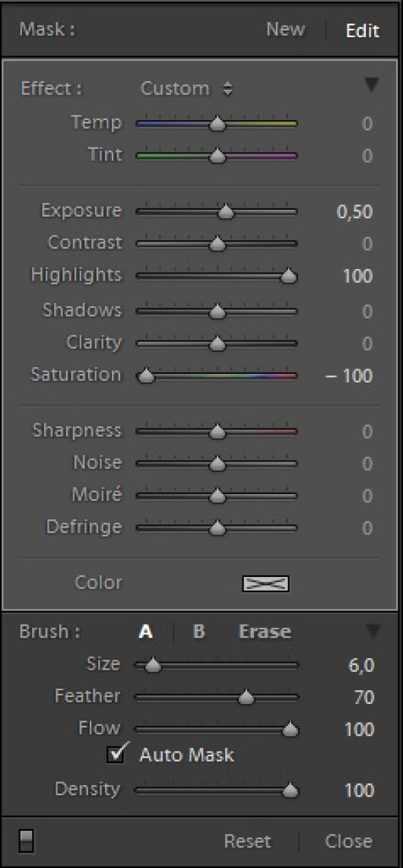Choose brush A
Viewport: 403px width, 868px height.
pyautogui.click(x=145, y=632)
